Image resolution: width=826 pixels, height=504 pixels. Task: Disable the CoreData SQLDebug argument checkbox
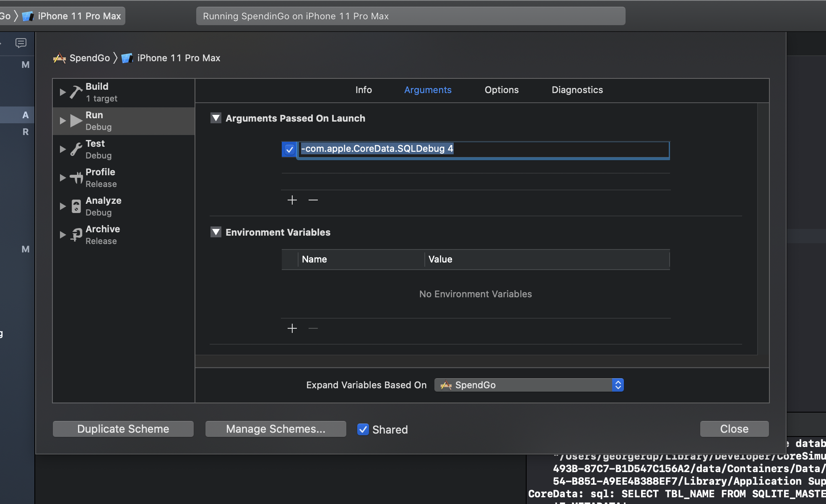pos(289,149)
